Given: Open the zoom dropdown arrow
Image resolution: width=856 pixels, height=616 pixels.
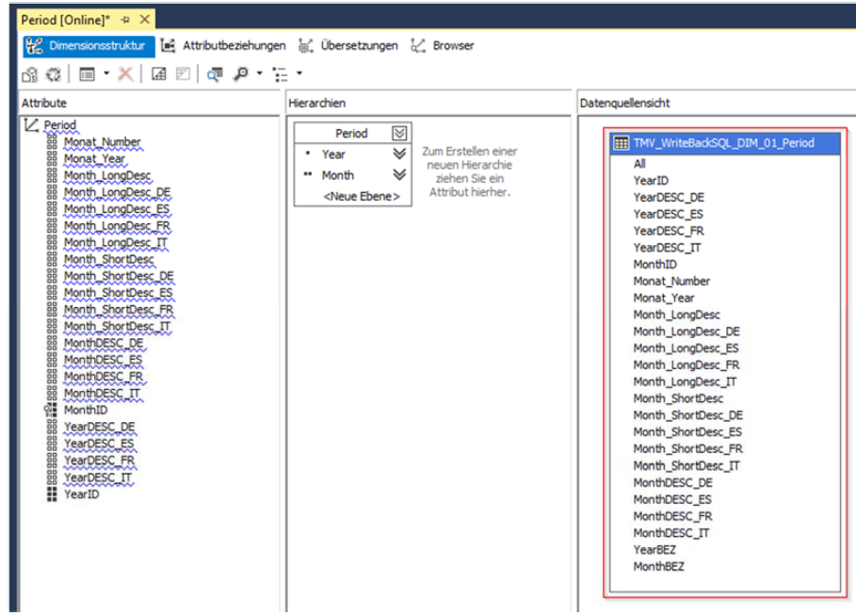Looking at the screenshot, I should coord(259,73).
